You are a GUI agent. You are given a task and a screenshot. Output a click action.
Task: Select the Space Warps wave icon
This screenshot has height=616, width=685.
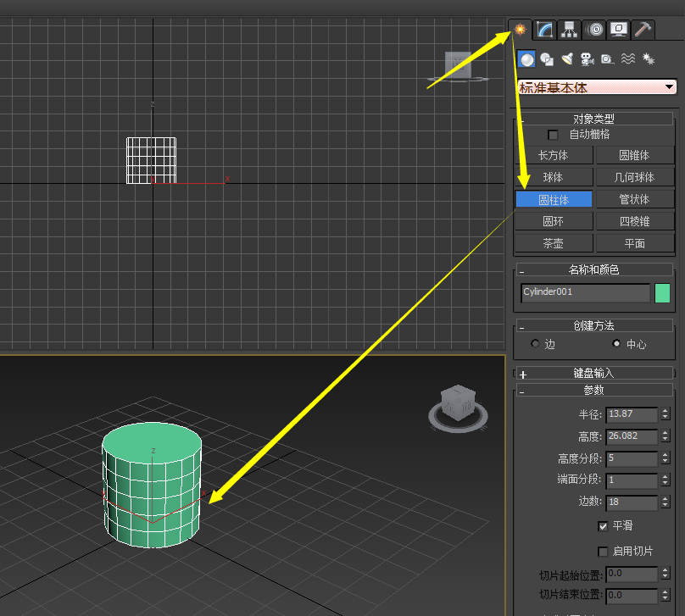(x=628, y=59)
